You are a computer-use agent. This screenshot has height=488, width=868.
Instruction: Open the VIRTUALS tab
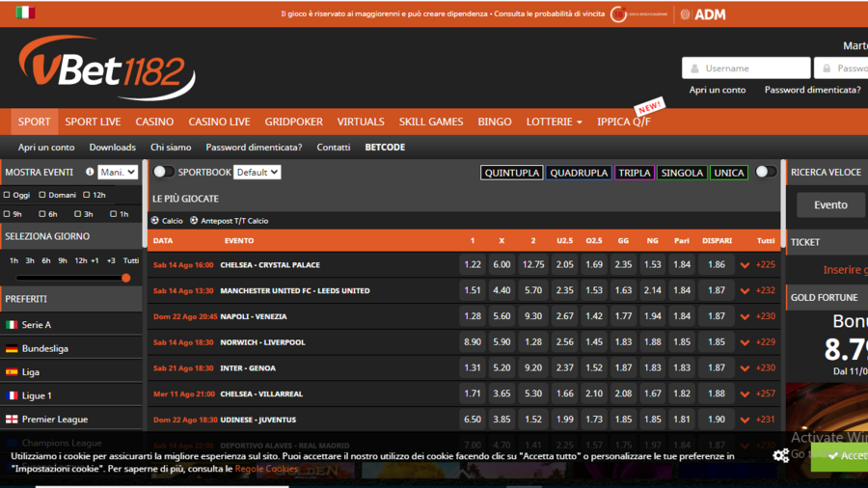point(361,122)
